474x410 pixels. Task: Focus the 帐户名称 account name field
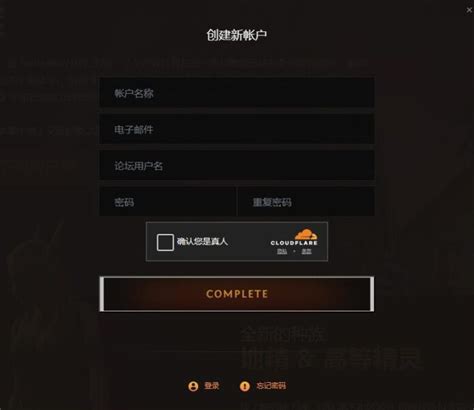tap(237, 93)
